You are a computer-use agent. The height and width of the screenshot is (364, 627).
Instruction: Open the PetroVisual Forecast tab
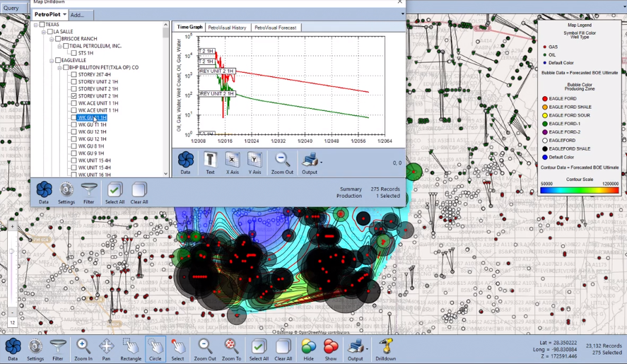276,28
